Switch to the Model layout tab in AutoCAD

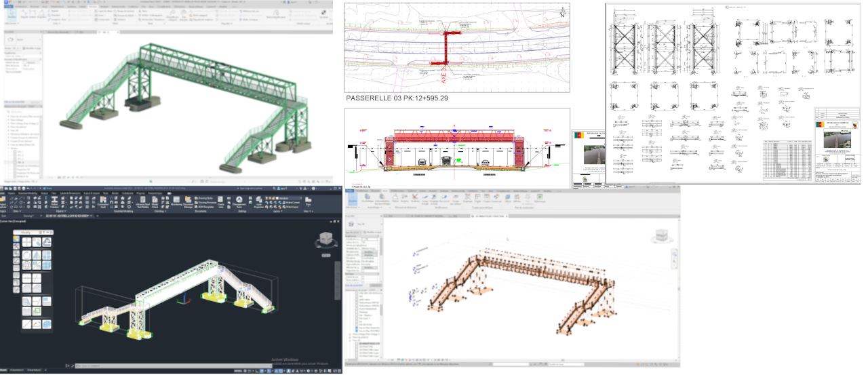pos(3,370)
